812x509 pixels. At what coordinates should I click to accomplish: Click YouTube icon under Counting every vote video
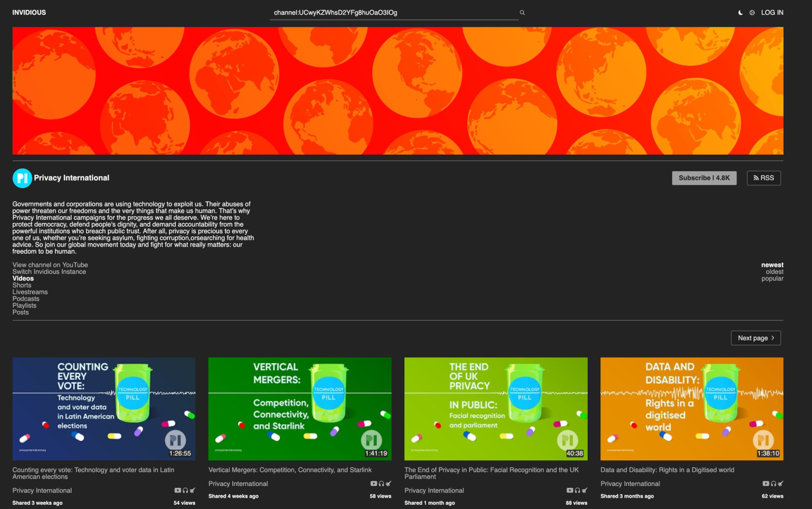pos(178,490)
